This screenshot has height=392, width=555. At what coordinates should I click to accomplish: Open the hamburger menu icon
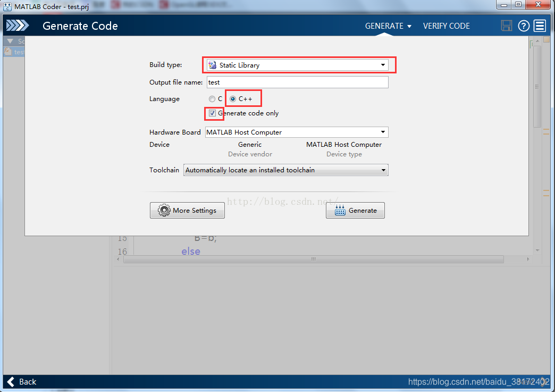pyautogui.click(x=540, y=26)
